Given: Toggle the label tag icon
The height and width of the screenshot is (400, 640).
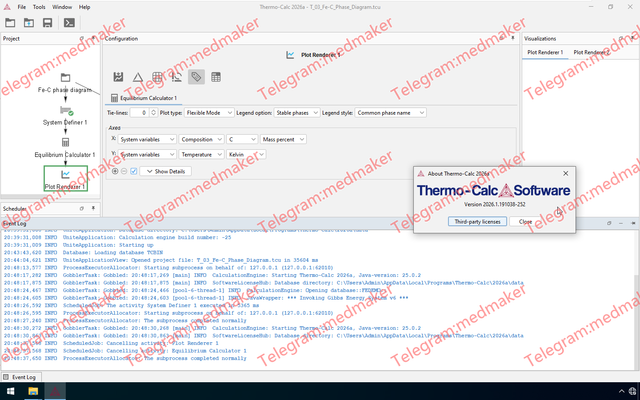Looking at the screenshot, I should tap(196, 77).
